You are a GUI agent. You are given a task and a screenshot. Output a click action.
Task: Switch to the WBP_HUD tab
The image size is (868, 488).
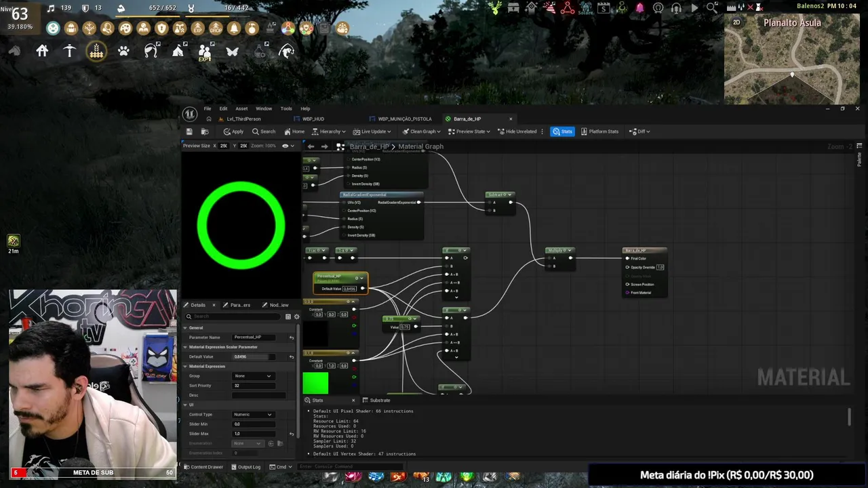[x=313, y=119]
